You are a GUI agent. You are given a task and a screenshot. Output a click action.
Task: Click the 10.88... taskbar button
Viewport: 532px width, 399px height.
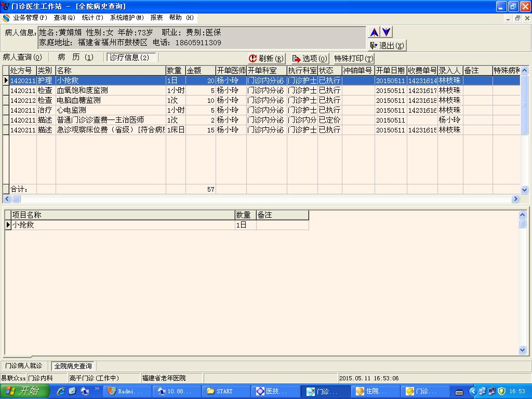pos(176,392)
